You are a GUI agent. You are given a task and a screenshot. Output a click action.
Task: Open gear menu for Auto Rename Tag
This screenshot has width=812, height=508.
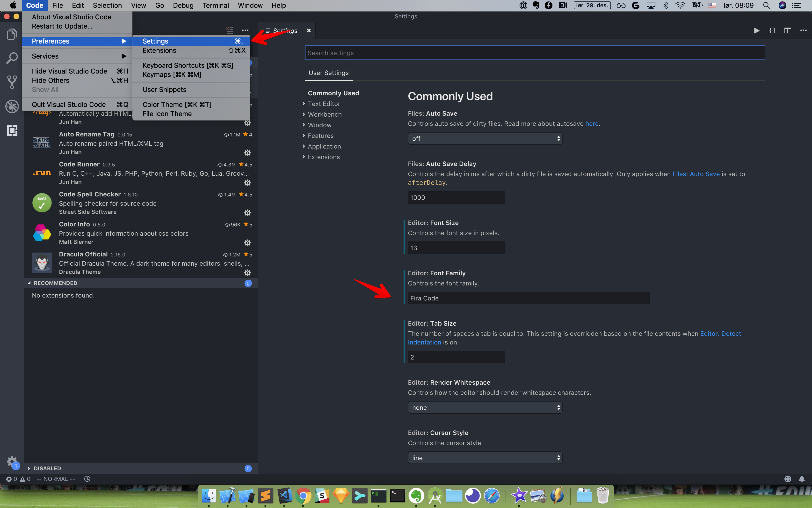(x=247, y=153)
